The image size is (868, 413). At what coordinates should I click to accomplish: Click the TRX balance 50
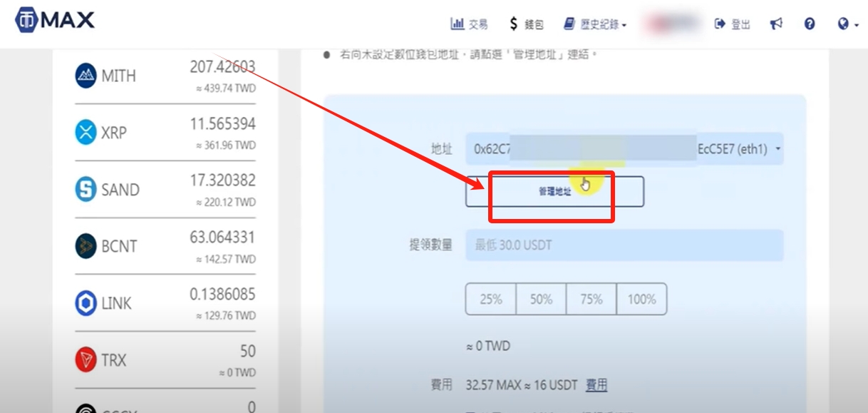click(x=247, y=352)
